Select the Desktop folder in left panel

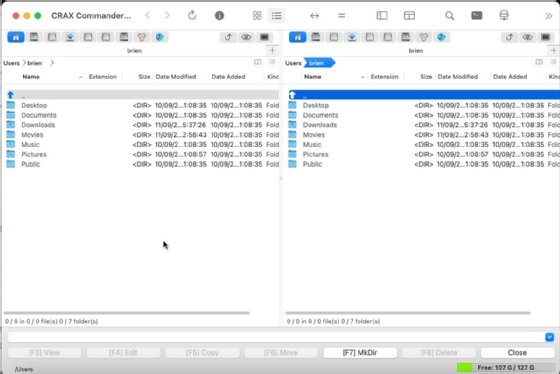coord(142,105)
